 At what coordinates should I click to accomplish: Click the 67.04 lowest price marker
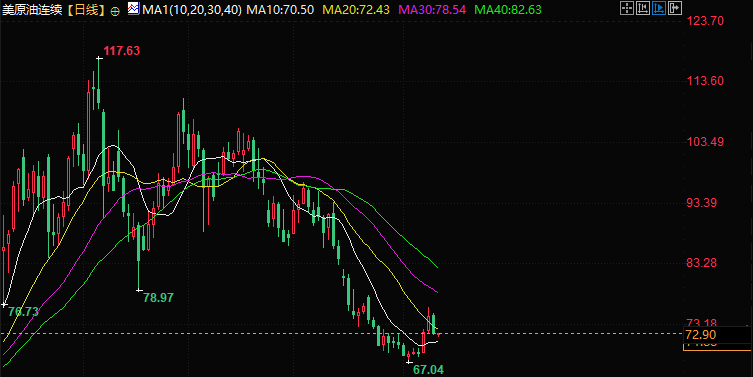428,370
